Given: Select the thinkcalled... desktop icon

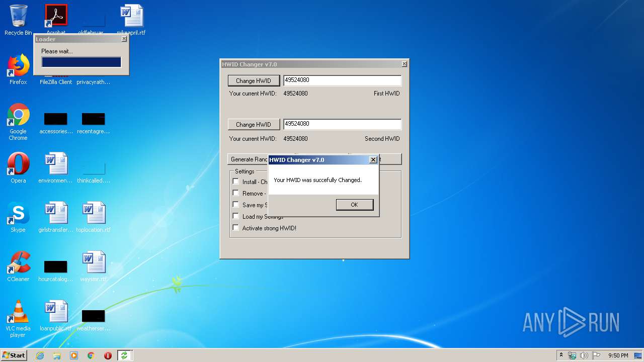Looking at the screenshot, I should (x=94, y=173).
